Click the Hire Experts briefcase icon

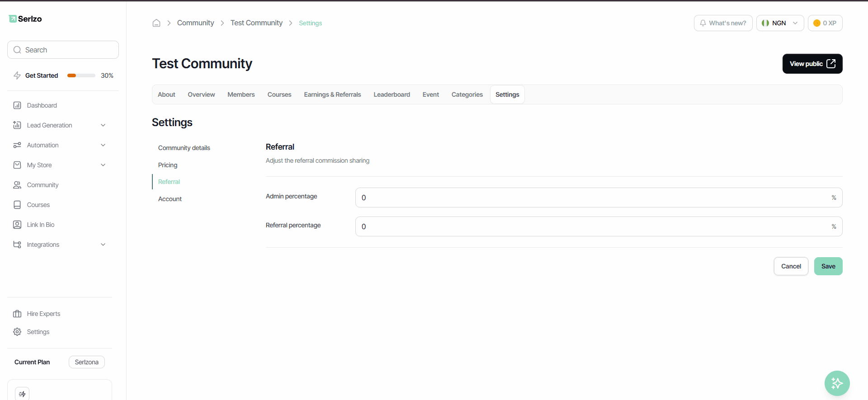(17, 314)
